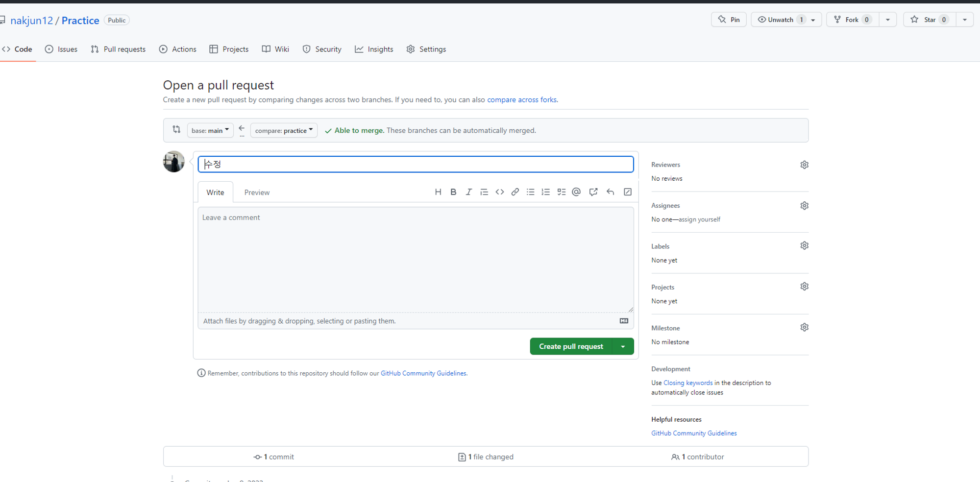
Task: Click the Markdown supported icon
Action: (624, 321)
